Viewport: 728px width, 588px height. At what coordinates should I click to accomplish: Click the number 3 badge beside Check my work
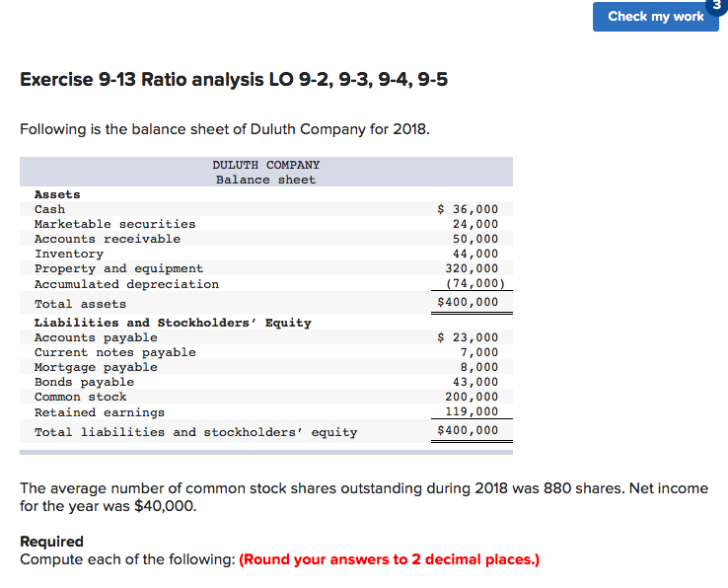[718, 6]
